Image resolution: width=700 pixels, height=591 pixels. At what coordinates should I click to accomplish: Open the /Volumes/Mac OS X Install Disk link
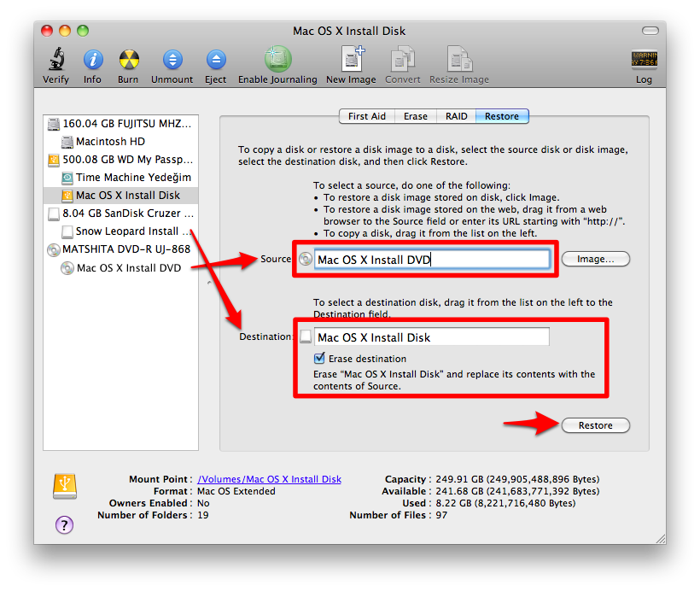tap(269, 479)
